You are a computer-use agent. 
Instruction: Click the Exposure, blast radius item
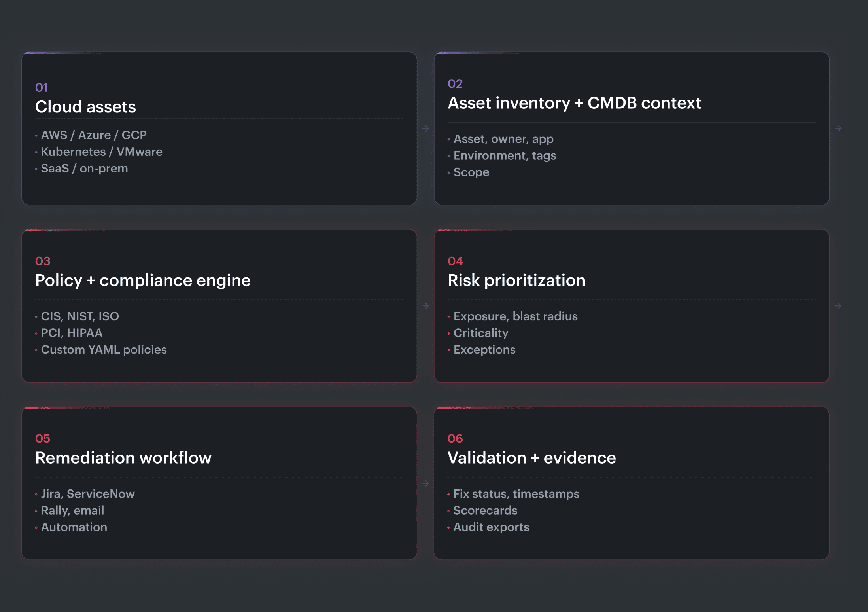pos(516,316)
